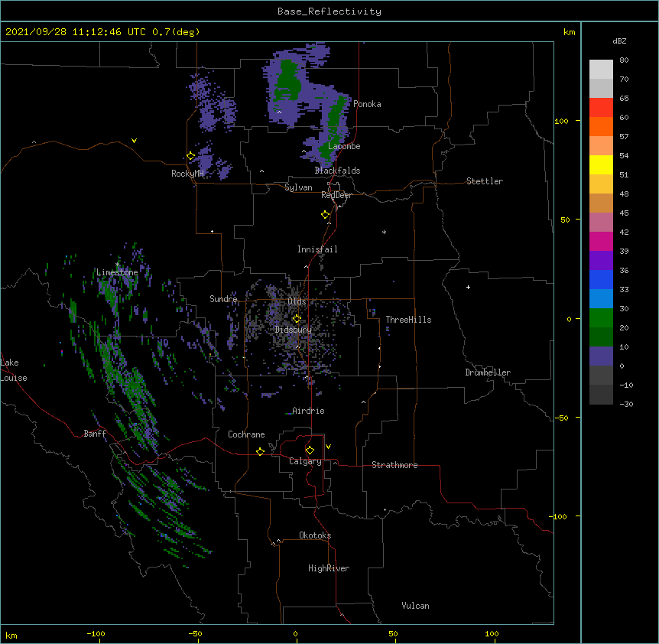
Task: Click the Didsbury city label
Action: [294, 330]
